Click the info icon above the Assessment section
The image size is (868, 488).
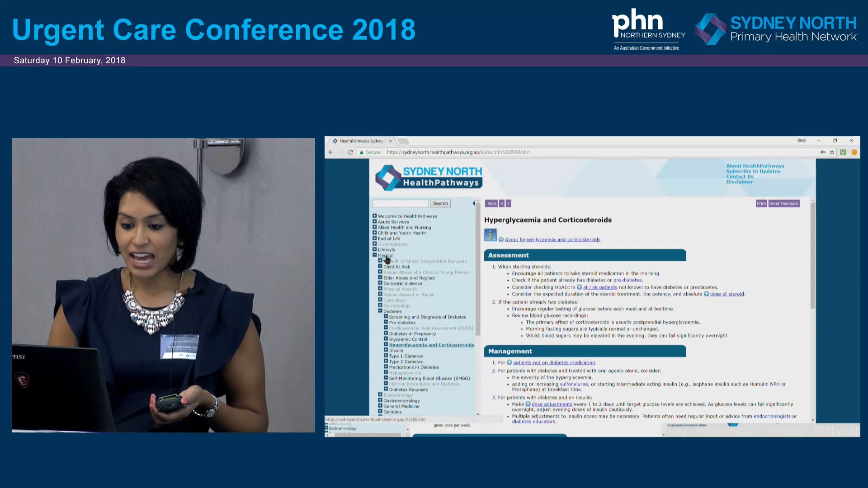tap(490, 235)
